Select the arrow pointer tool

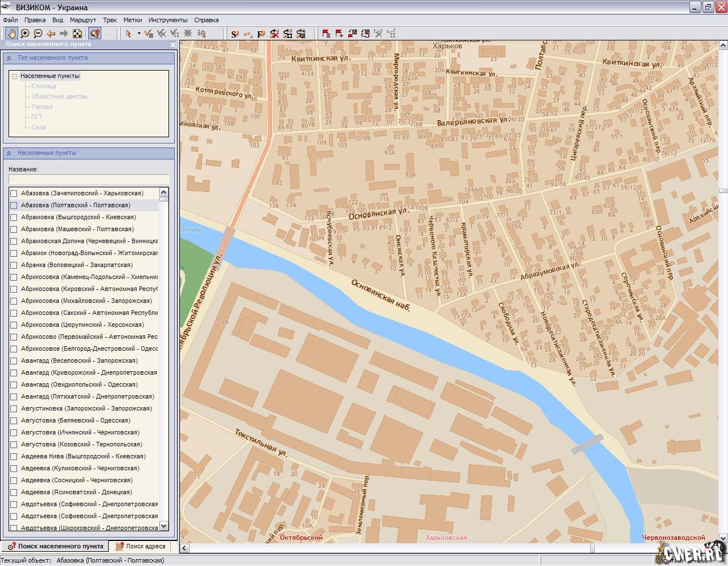tap(129, 34)
